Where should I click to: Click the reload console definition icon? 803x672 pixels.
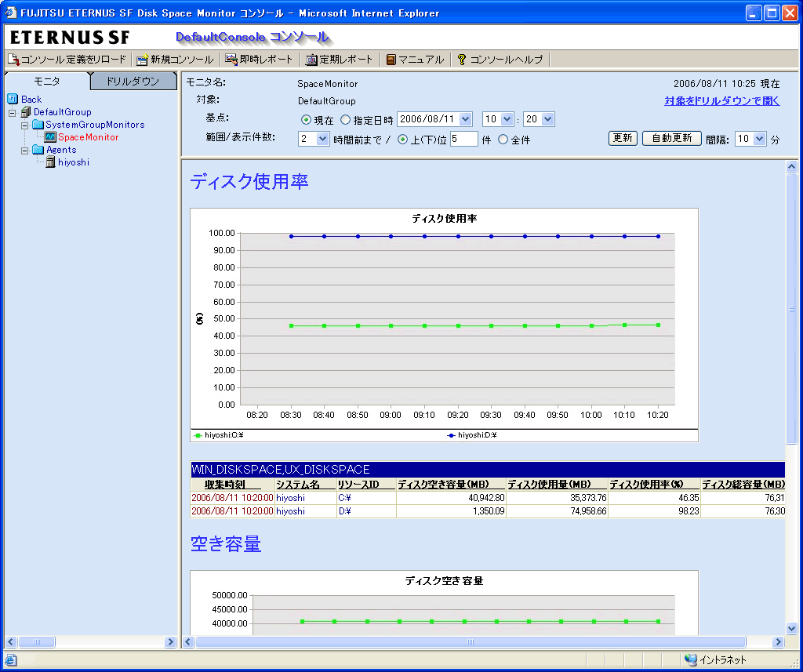pos(13,60)
